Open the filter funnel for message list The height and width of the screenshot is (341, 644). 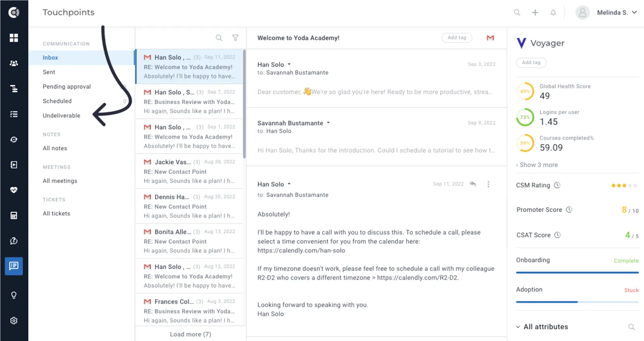[x=235, y=38]
